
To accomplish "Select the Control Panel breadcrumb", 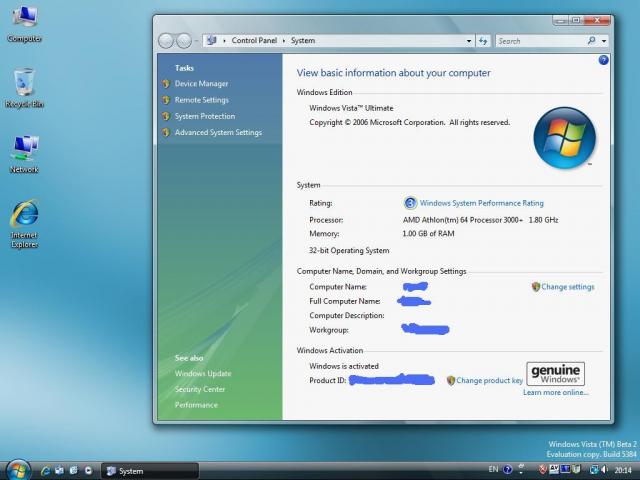I will (254, 40).
